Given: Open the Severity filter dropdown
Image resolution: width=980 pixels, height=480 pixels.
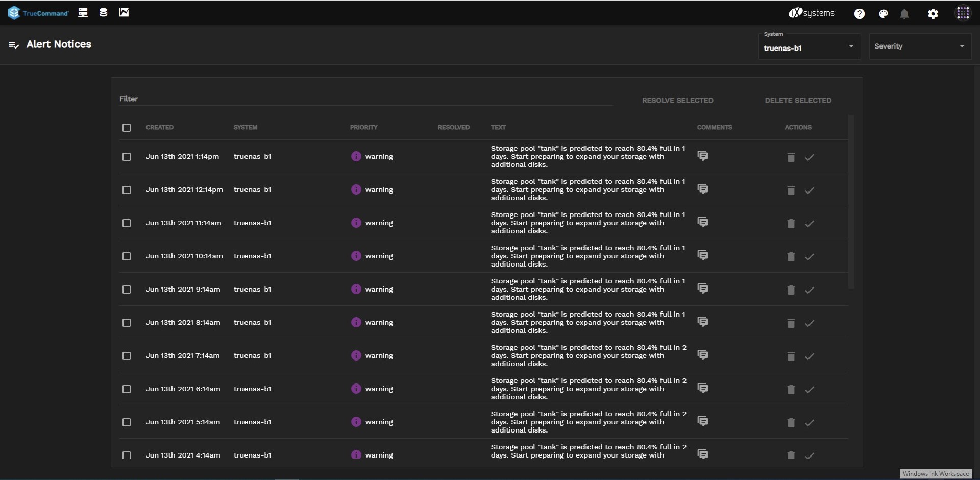Looking at the screenshot, I should click(920, 46).
